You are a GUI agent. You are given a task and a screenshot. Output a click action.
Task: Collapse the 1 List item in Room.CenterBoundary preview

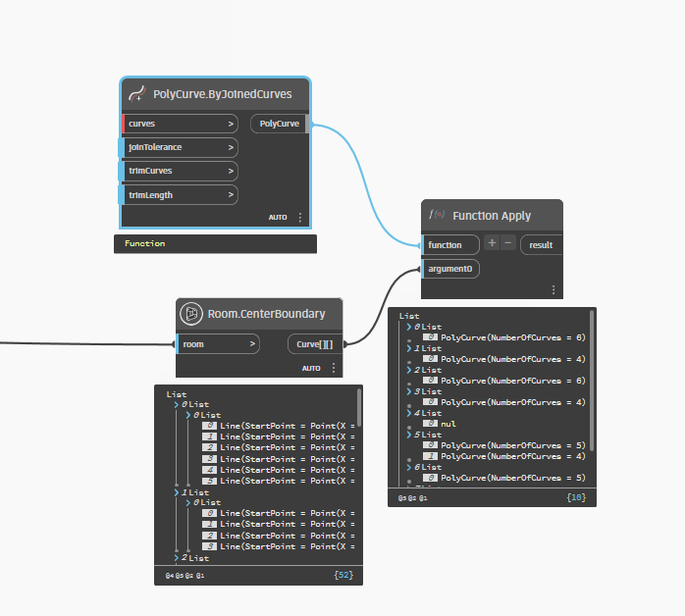pos(177,492)
